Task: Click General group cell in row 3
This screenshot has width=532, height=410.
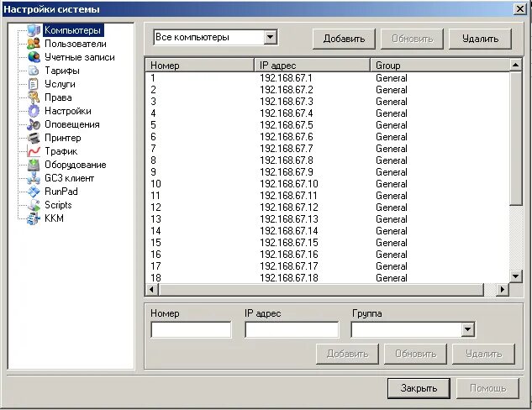Action: (391, 102)
